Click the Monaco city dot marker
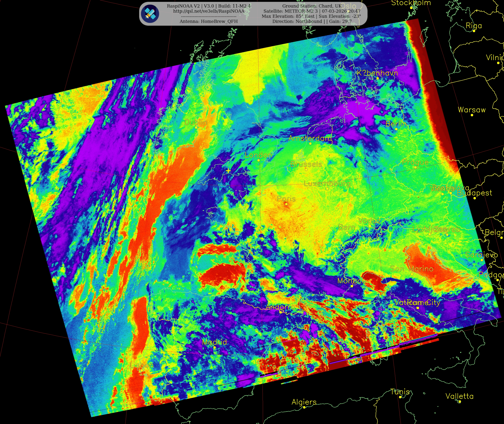 [352, 286]
